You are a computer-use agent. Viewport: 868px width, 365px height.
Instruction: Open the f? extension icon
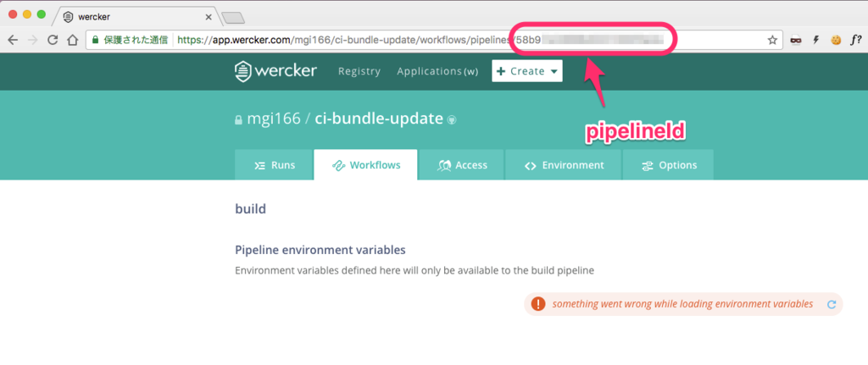click(855, 40)
